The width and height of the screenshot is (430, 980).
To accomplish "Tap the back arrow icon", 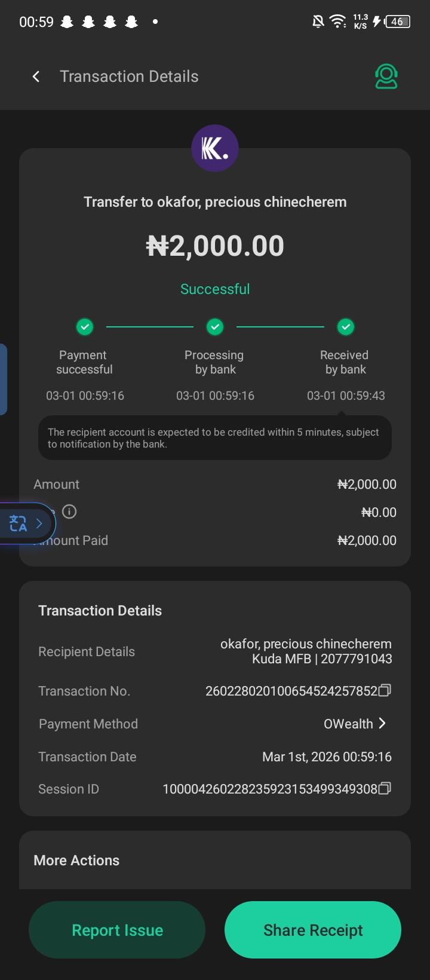I will tap(36, 76).
